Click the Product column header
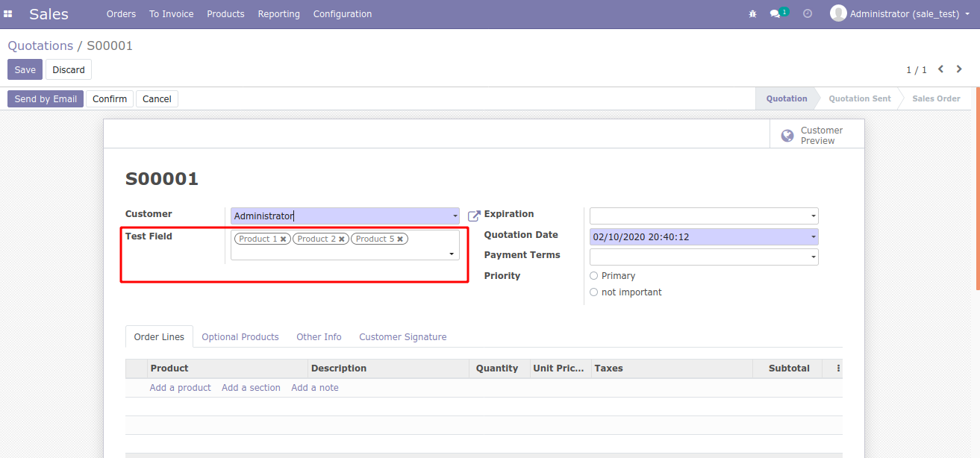The height and width of the screenshot is (458, 980). (228, 368)
